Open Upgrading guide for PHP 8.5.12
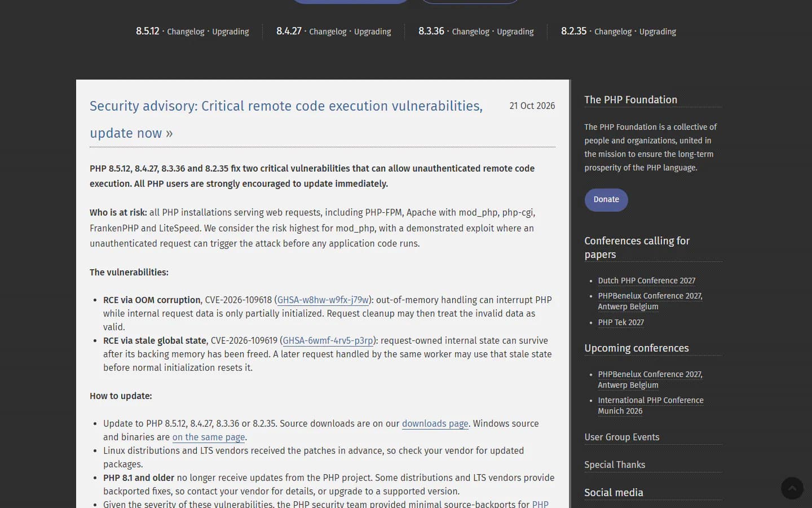812x508 pixels. [231, 32]
